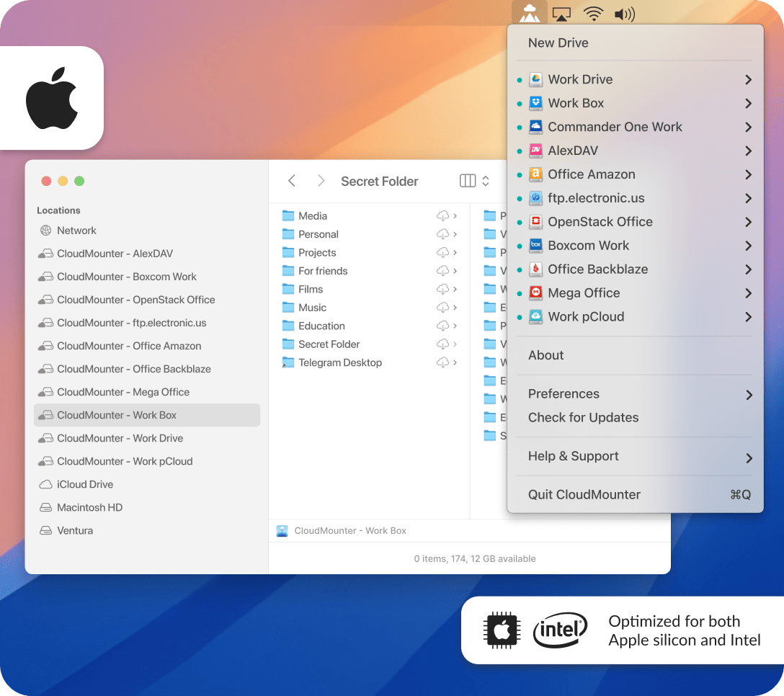The image size is (784, 696).
Task: Toggle the download cloud next to Secret Folder
Action: [441, 344]
